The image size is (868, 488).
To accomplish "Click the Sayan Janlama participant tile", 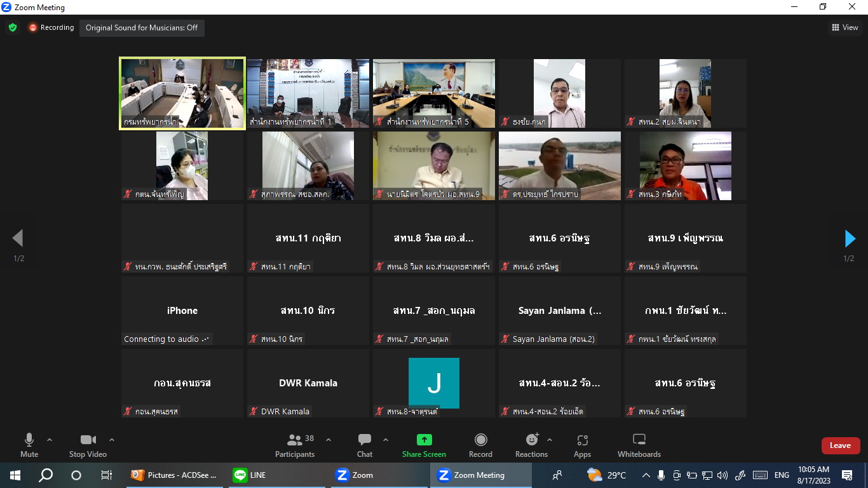I will (559, 311).
